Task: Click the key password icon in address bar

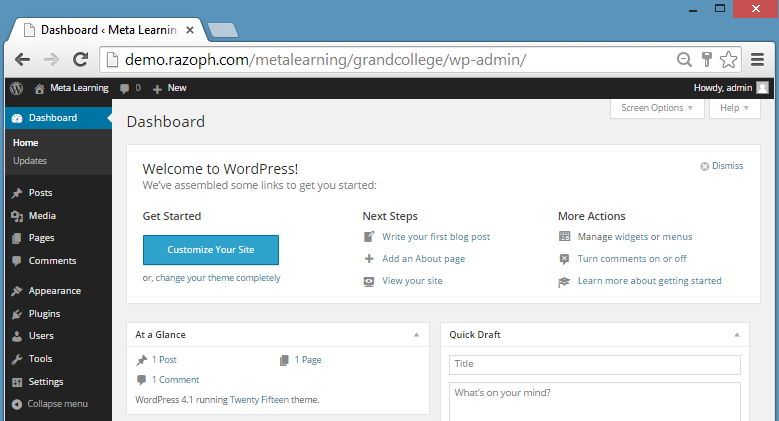Action: pos(706,60)
